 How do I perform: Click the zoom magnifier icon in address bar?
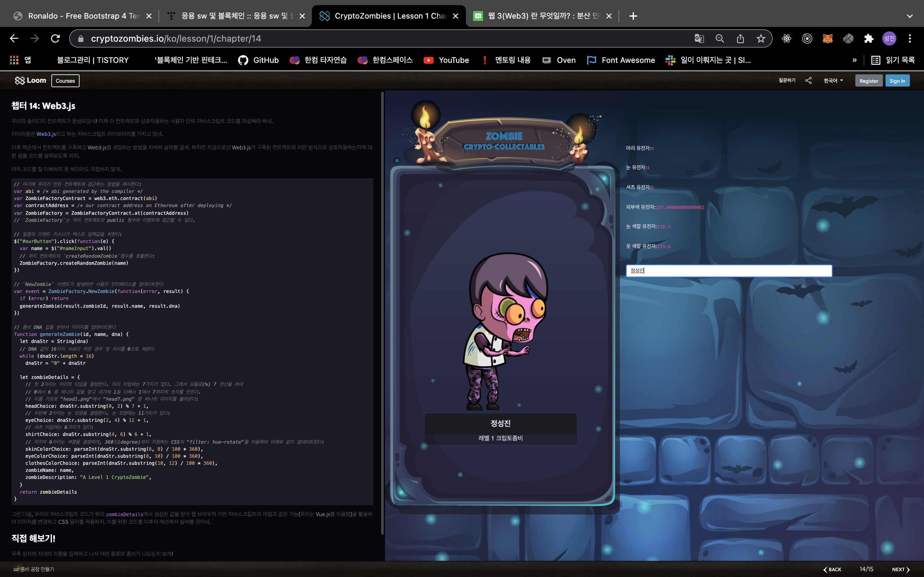(x=719, y=38)
